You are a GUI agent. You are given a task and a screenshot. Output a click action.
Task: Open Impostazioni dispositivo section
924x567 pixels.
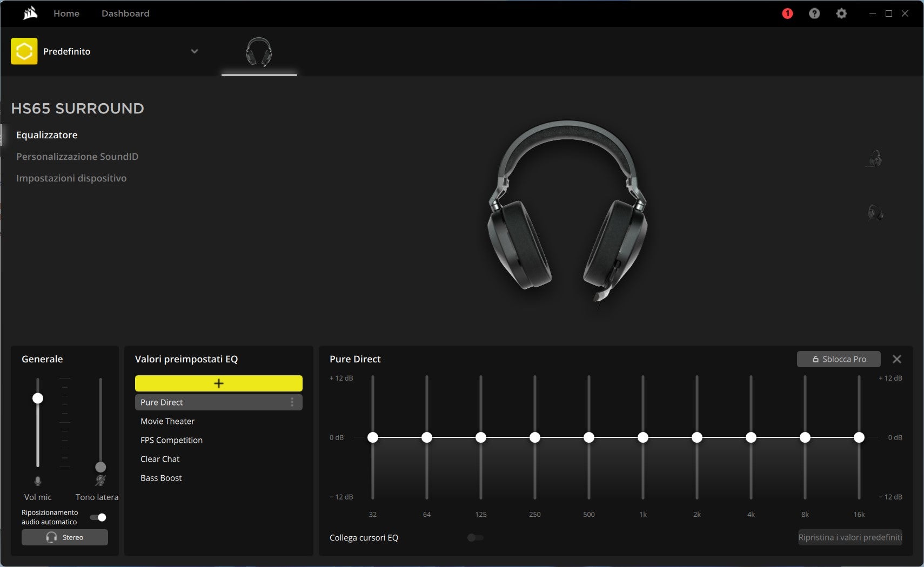point(71,178)
